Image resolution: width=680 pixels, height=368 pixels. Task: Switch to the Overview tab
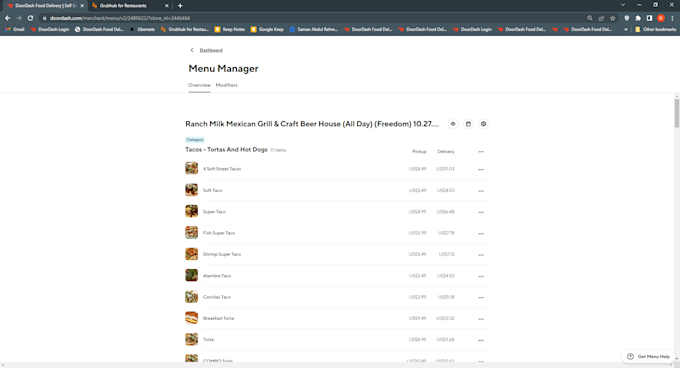199,85
